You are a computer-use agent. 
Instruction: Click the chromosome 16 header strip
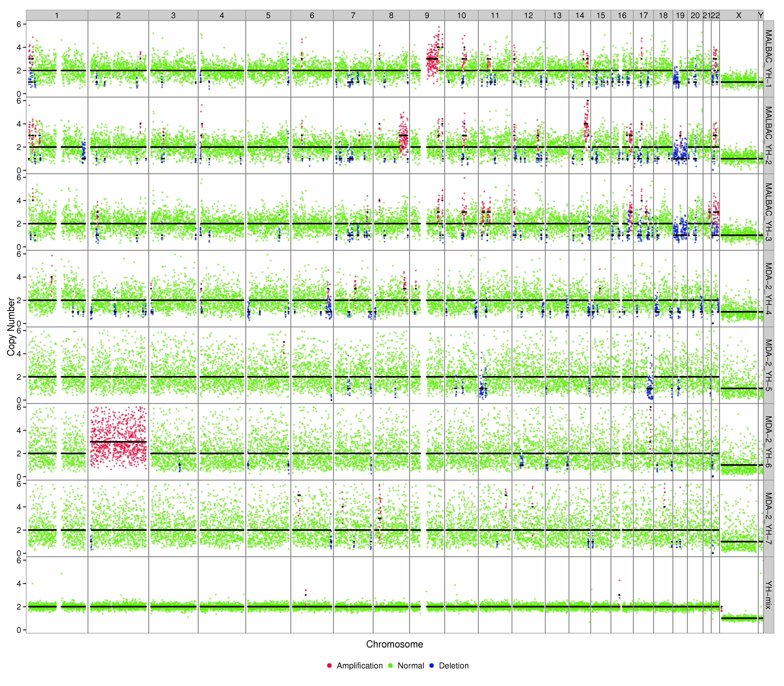(622, 15)
